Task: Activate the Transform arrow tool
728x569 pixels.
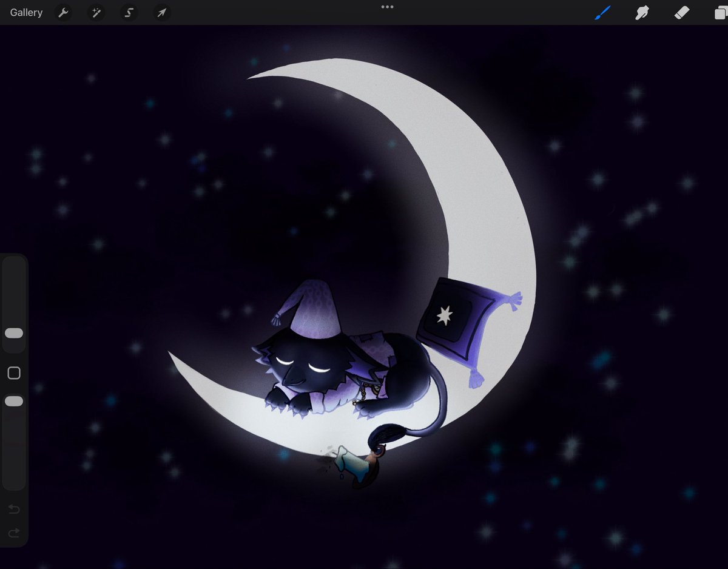Action: pos(161,12)
